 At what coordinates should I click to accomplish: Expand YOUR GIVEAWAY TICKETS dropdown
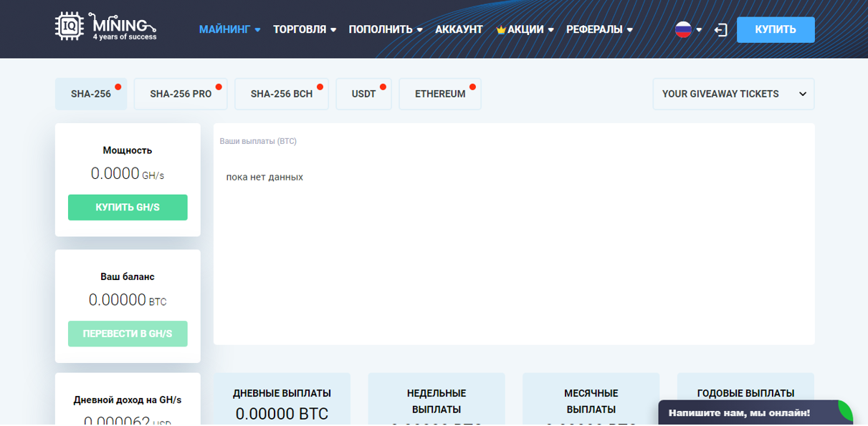733,94
